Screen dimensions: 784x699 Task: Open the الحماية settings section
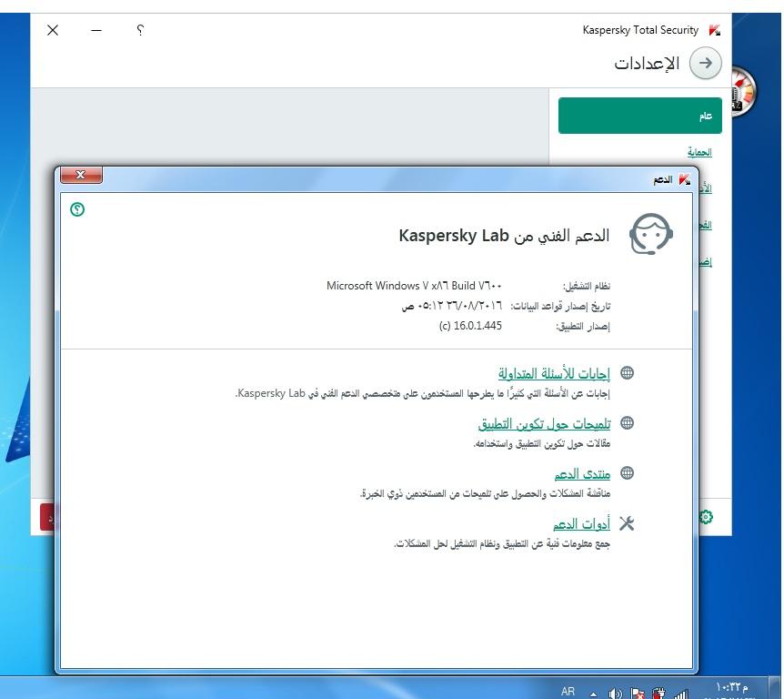click(699, 152)
